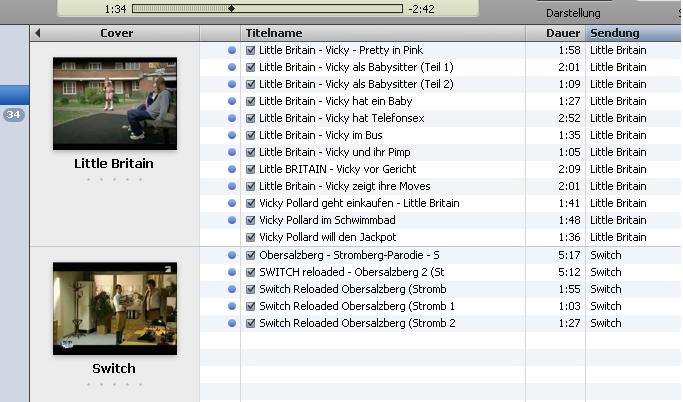This screenshot has height=402, width=683.
Task: Click the unplayed dot for Vicky hat ein Baby
Action: point(232,101)
